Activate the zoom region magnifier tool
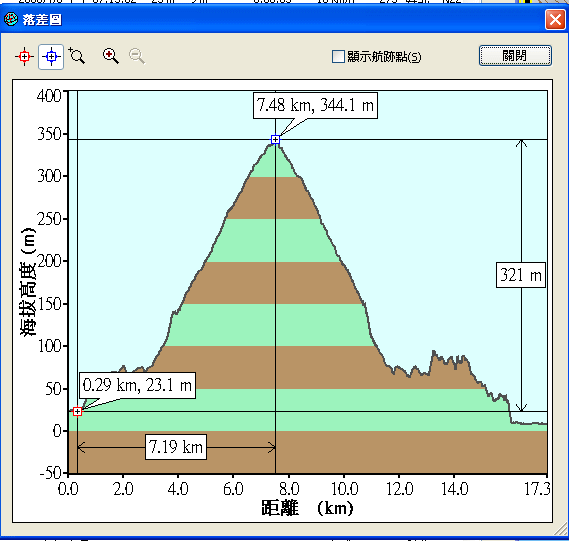The height and width of the screenshot is (541, 569). (77, 56)
